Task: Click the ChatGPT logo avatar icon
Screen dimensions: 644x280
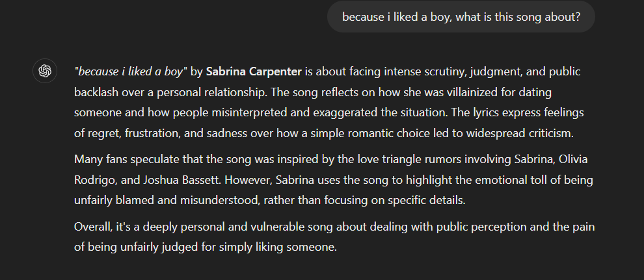Action: pos(45,71)
